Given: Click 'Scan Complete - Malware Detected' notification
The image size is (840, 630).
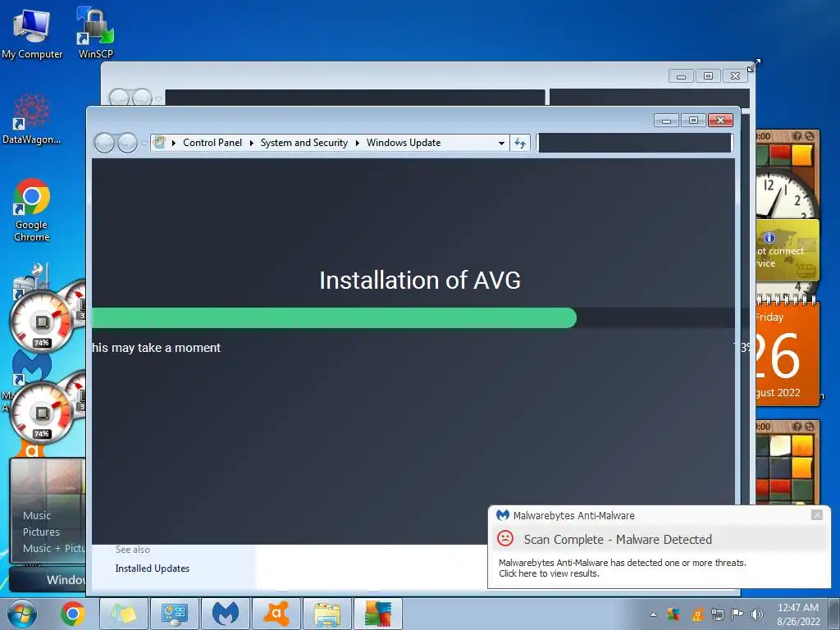Looking at the screenshot, I should tap(618, 540).
